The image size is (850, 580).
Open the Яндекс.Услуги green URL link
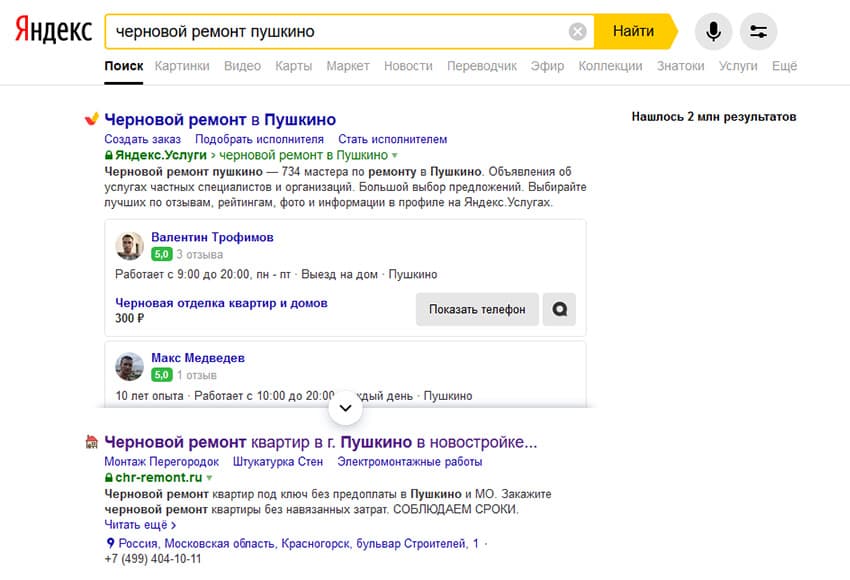(161, 155)
